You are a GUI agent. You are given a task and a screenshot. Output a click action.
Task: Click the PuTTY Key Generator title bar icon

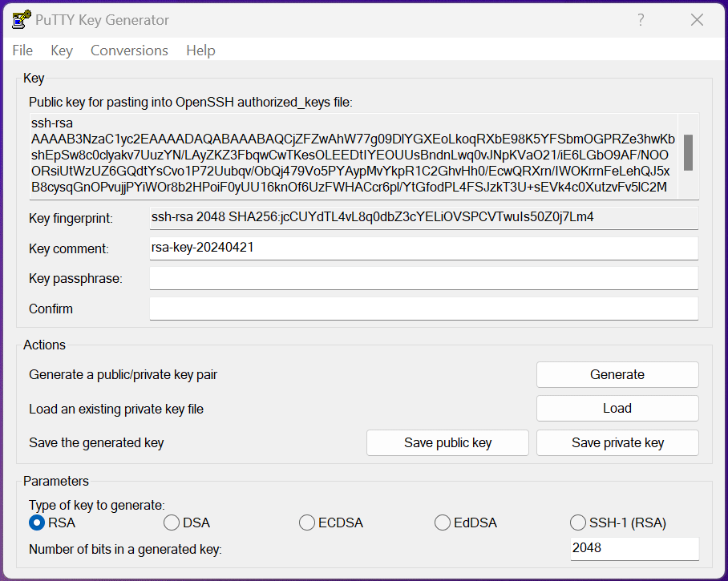pyautogui.click(x=22, y=20)
